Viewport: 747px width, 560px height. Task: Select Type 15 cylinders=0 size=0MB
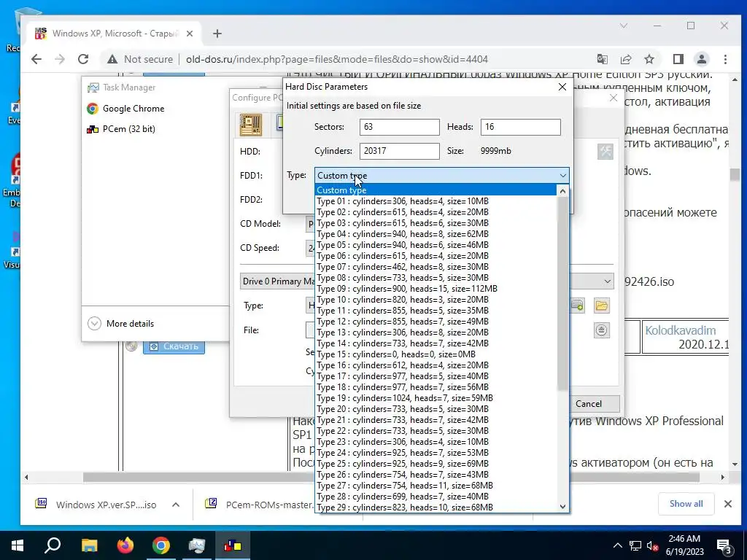(x=436, y=354)
